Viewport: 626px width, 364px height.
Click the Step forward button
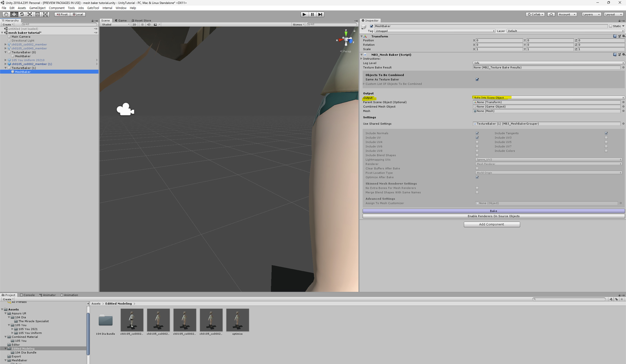pyautogui.click(x=320, y=14)
